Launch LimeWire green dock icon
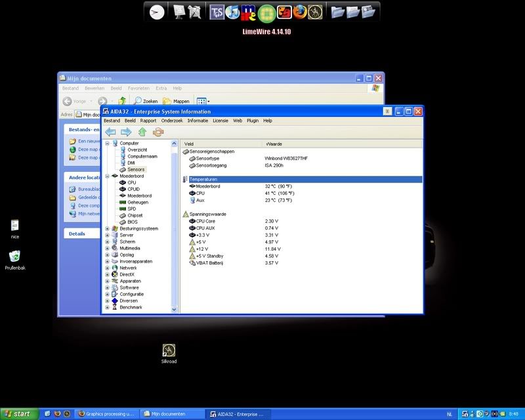The width and height of the screenshot is (525, 420). point(267,13)
